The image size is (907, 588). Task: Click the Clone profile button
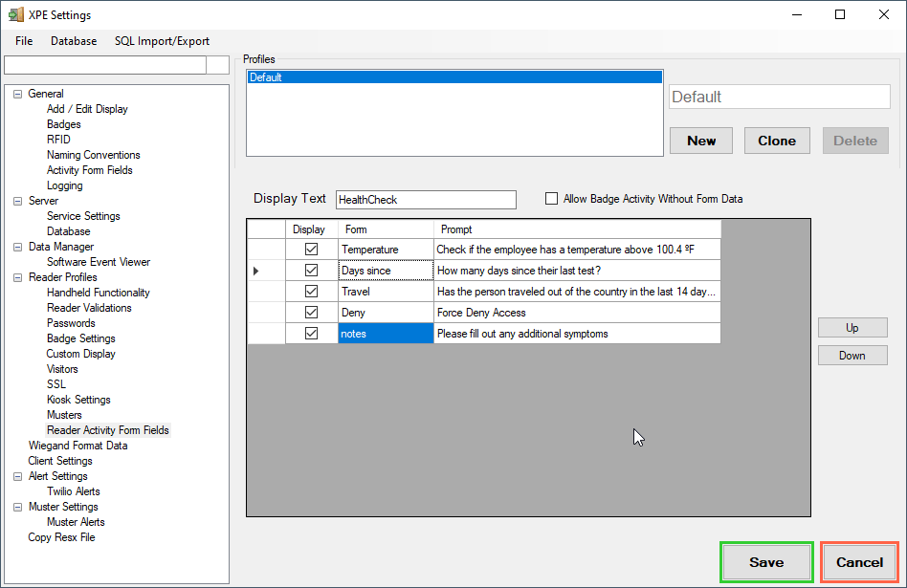pos(777,141)
